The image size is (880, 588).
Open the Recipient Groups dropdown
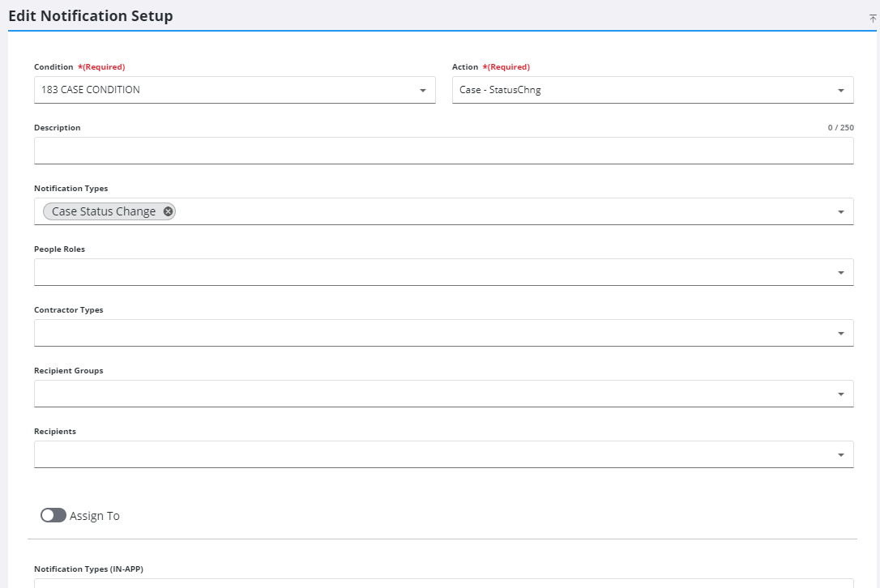(x=840, y=393)
